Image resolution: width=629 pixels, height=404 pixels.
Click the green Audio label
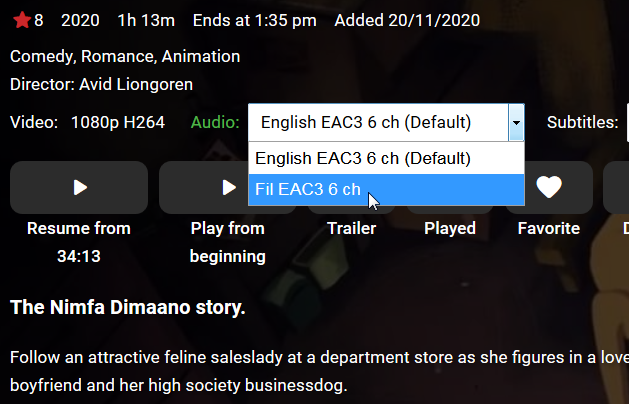215,123
